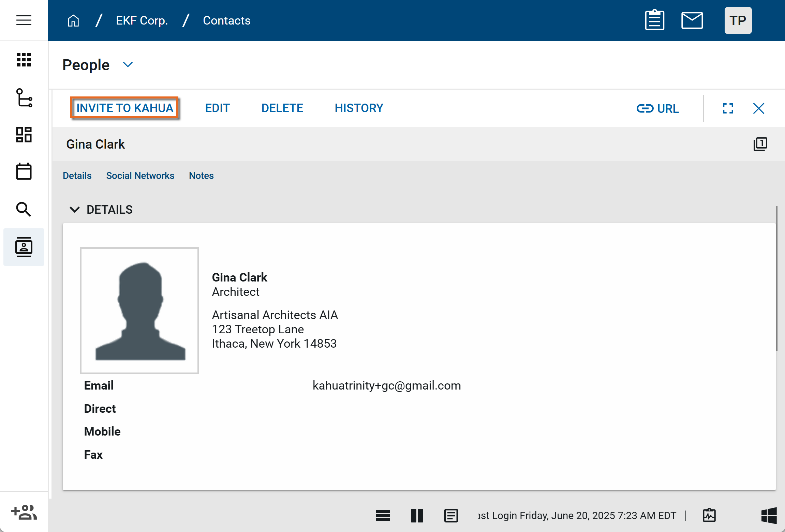Go to home via house icon

(73, 20)
